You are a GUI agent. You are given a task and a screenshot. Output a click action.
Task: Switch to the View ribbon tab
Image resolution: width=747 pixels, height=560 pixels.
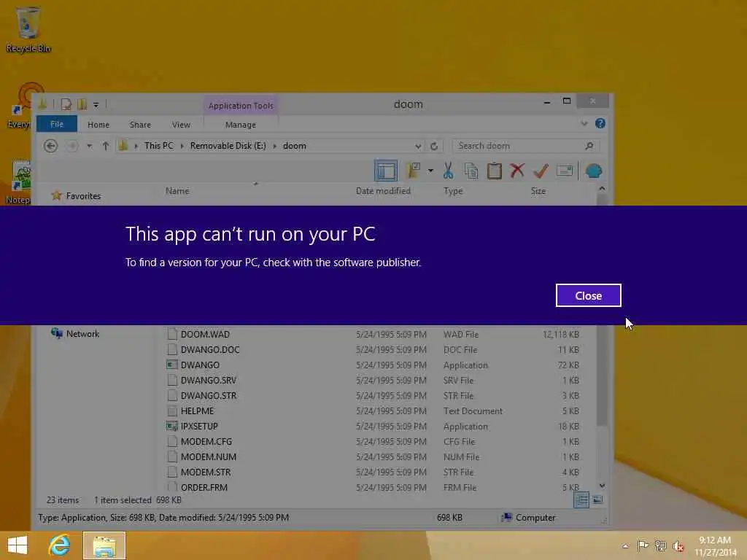coord(181,124)
